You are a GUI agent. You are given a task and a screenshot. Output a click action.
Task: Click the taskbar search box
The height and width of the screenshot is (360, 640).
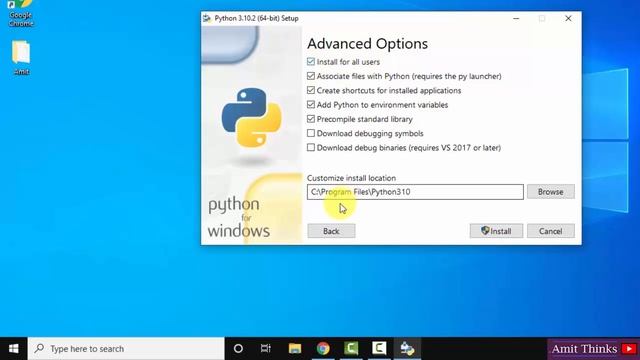pyautogui.click(x=126, y=349)
